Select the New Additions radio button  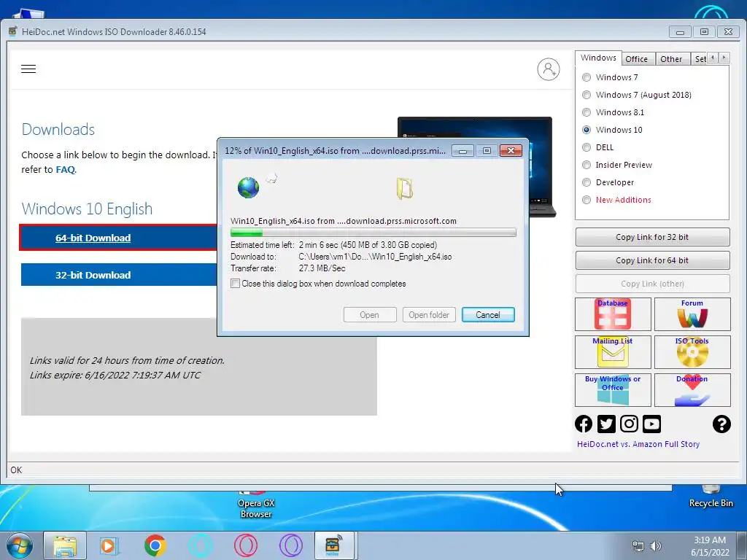(x=587, y=200)
